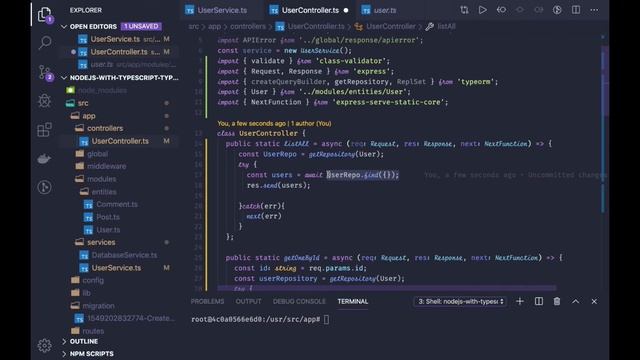
Task: Collapse the services folder
Action: pyautogui.click(x=101, y=242)
